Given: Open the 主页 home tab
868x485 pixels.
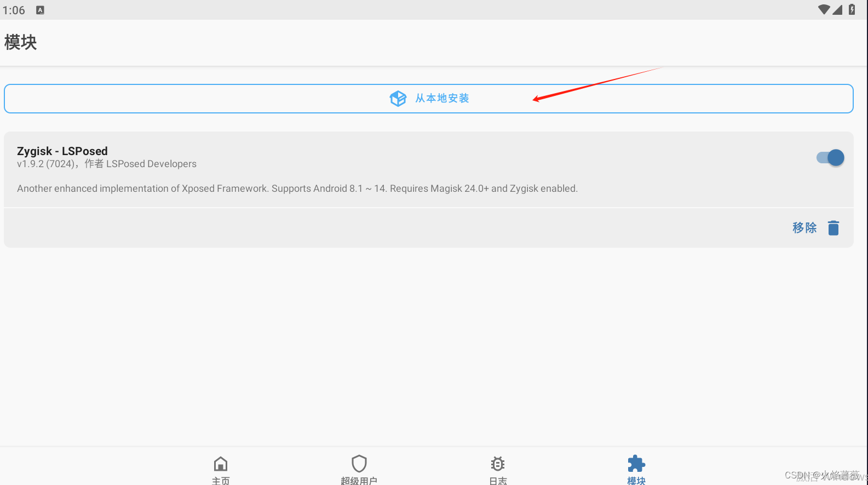Looking at the screenshot, I should click(x=221, y=471).
